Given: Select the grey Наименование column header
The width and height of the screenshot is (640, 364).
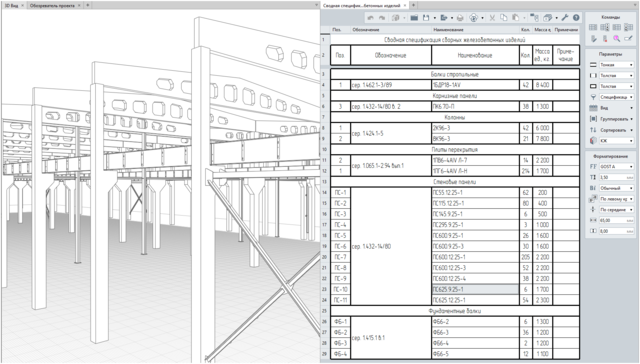Looking at the screenshot, I should pos(475,30).
